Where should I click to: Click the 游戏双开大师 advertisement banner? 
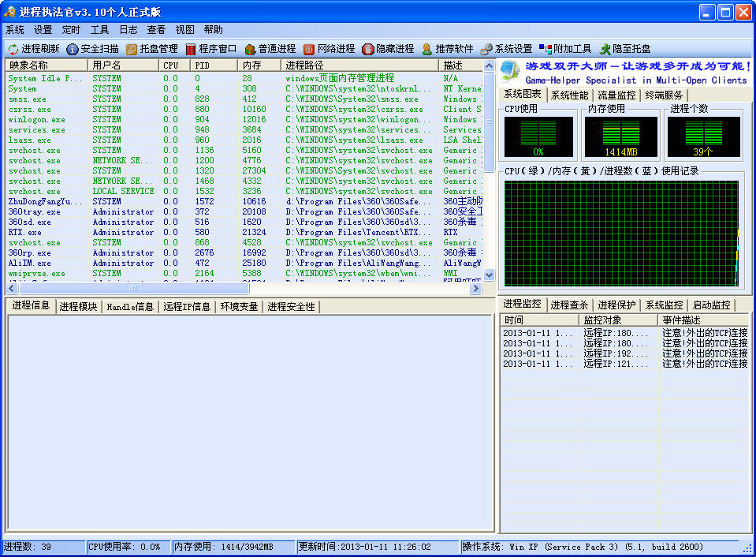coord(625,73)
